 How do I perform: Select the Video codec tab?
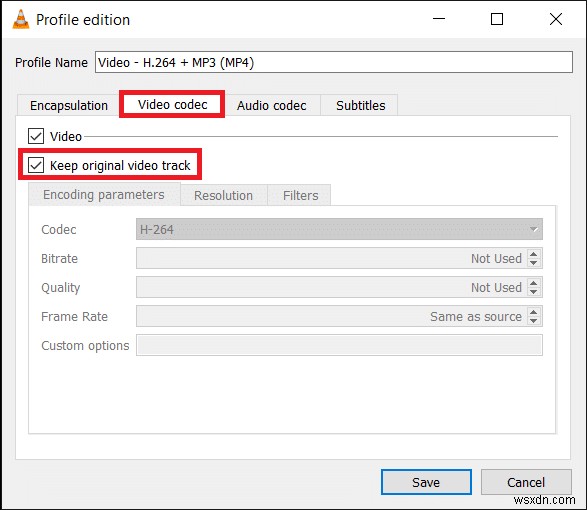[172, 104]
